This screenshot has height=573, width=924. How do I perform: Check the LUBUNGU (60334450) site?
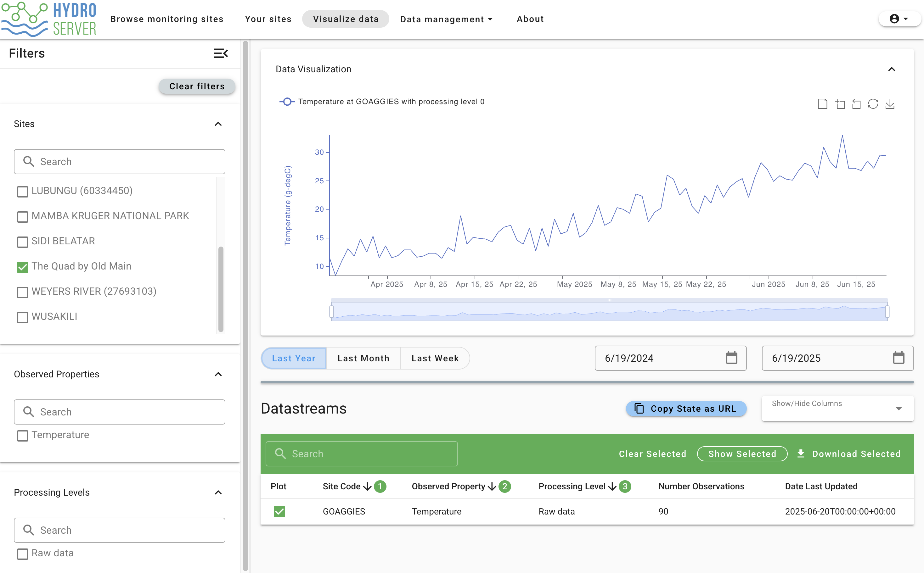click(x=22, y=192)
